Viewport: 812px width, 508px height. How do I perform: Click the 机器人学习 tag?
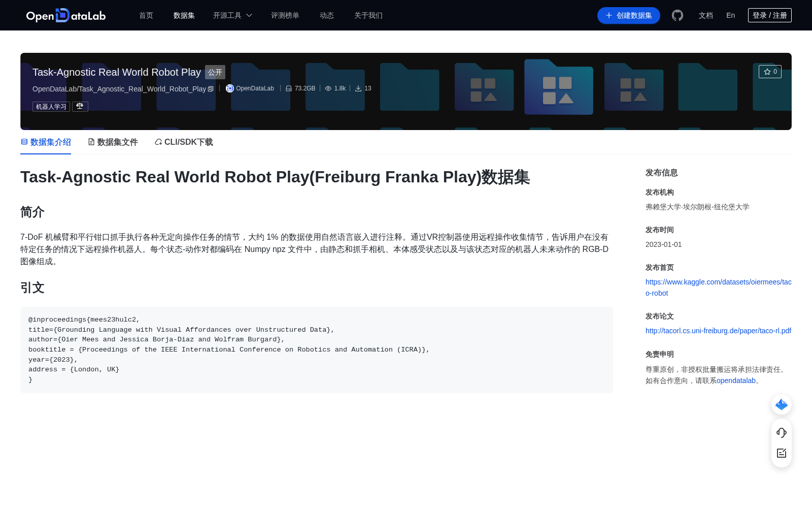[51, 107]
